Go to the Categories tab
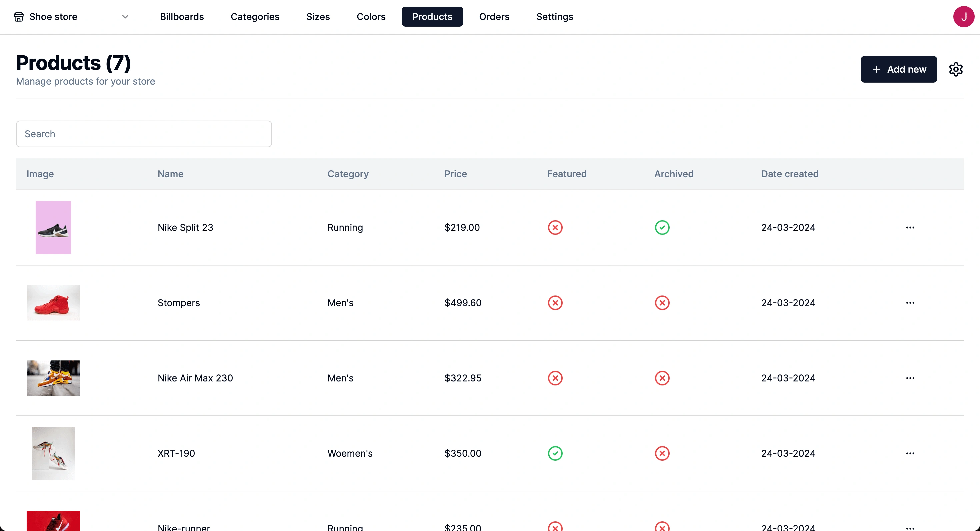The width and height of the screenshot is (980, 531). pos(255,17)
